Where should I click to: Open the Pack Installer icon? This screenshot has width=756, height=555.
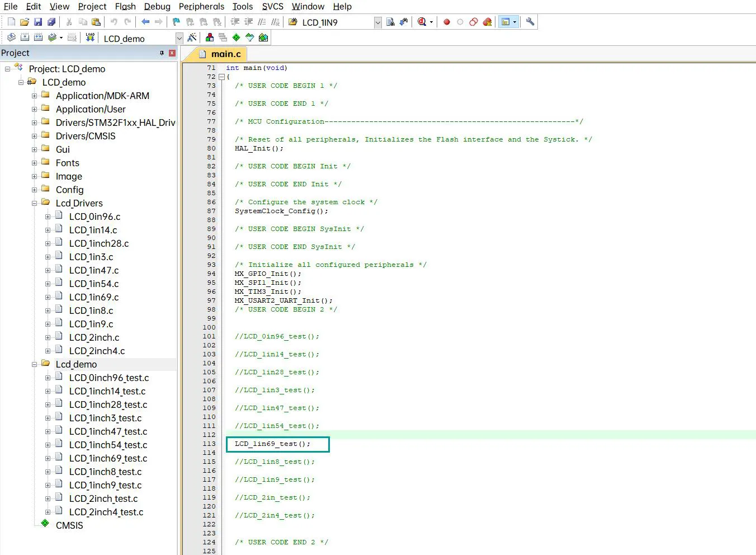pos(263,37)
